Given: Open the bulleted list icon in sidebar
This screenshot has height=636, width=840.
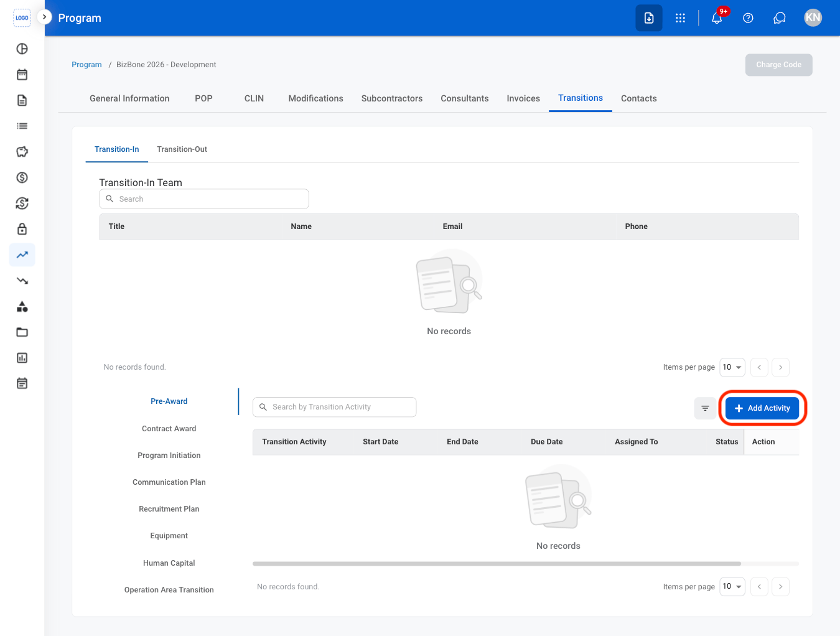Looking at the screenshot, I should click(x=22, y=126).
